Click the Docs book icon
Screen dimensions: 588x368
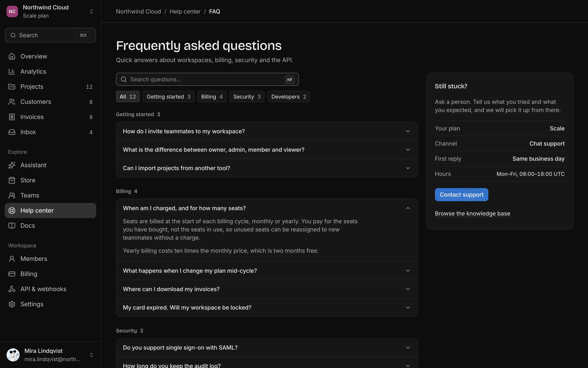12,226
